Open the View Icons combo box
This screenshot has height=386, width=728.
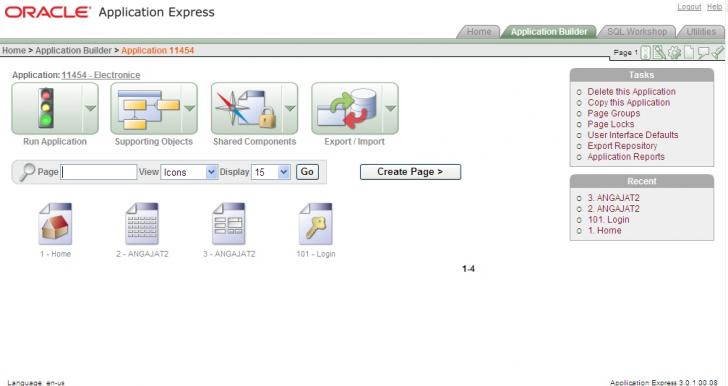coord(189,172)
